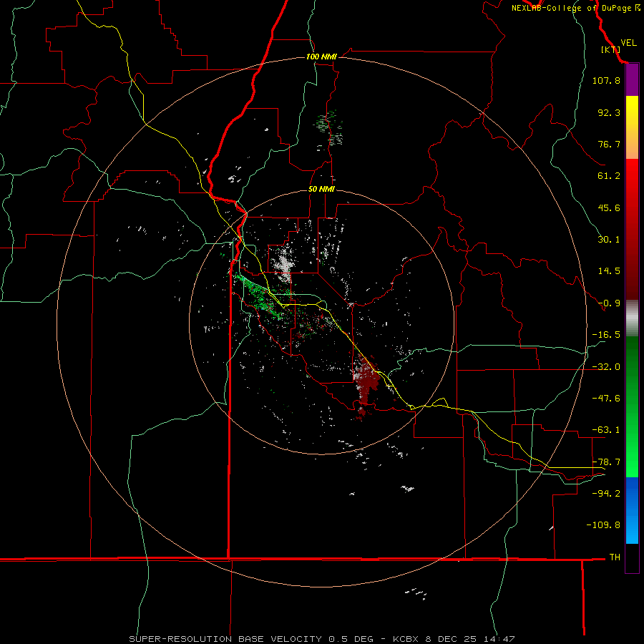Click the 30.1 legend value

point(609,240)
